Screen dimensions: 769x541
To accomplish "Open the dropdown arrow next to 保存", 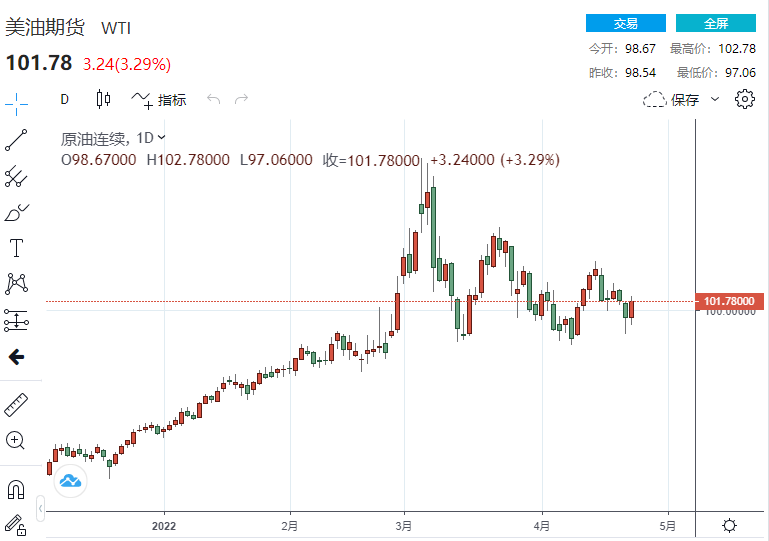I will click(x=715, y=99).
